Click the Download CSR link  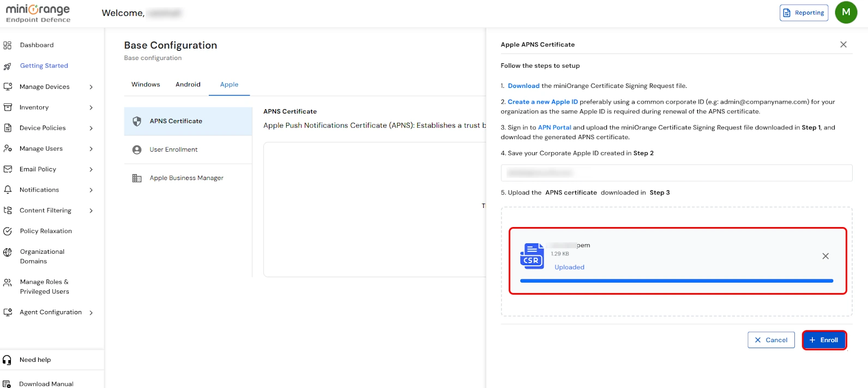pos(523,86)
